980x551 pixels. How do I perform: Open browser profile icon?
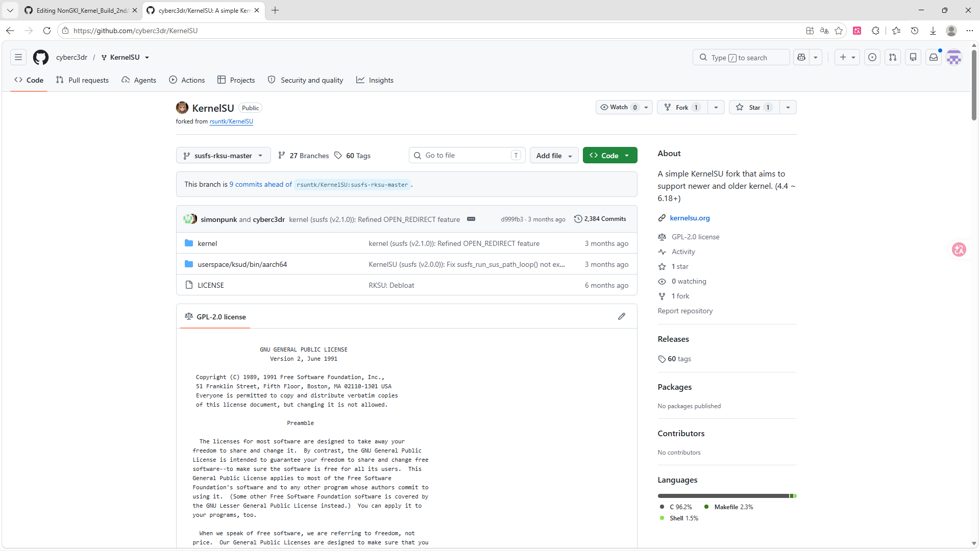pyautogui.click(x=951, y=31)
